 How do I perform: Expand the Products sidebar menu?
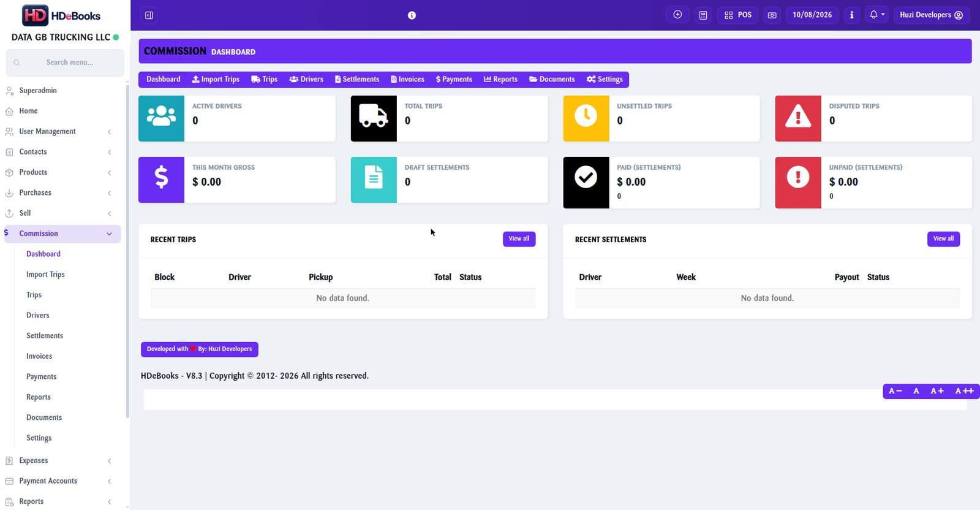(x=61, y=172)
